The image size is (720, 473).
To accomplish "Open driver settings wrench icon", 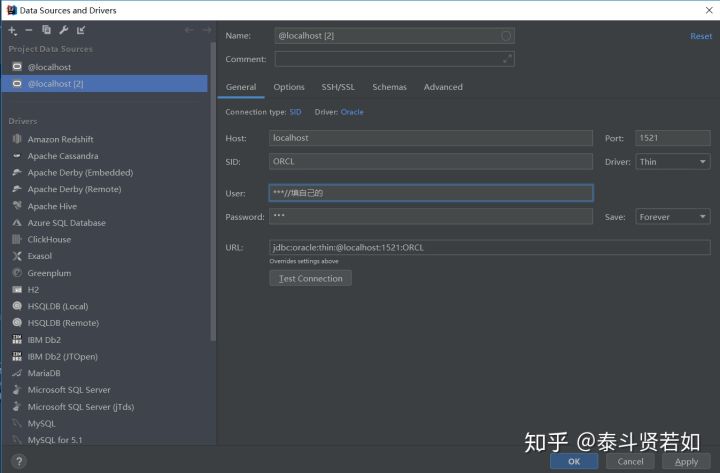I will (x=63, y=30).
